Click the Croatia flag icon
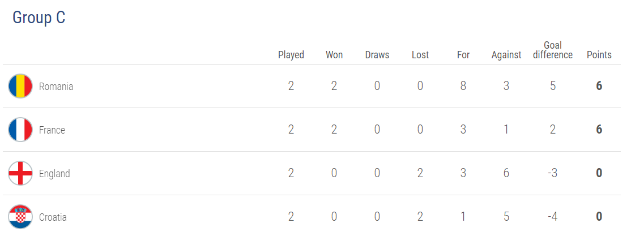Viewport: 644px width, 236px height. click(x=20, y=217)
